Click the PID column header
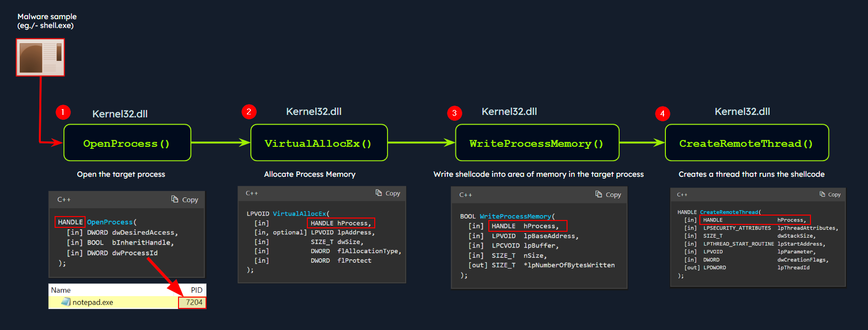The width and height of the screenshot is (868, 330). [x=196, y=290]
